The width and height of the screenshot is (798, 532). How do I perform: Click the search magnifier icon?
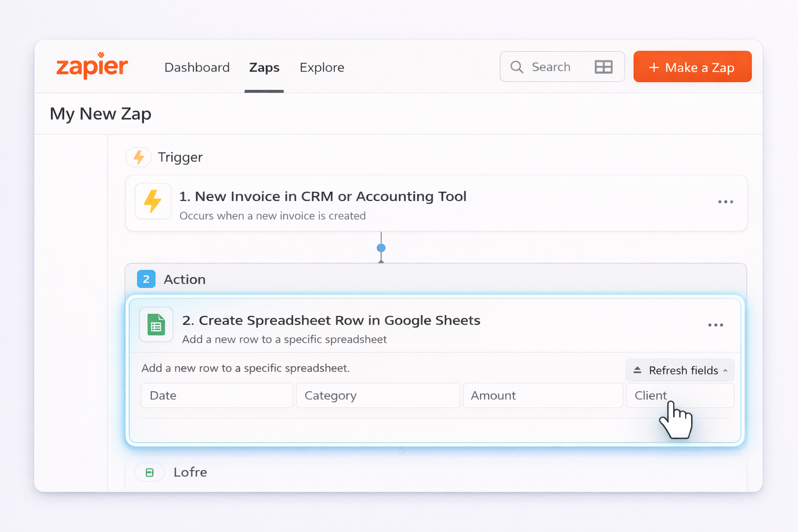(516, 67)
